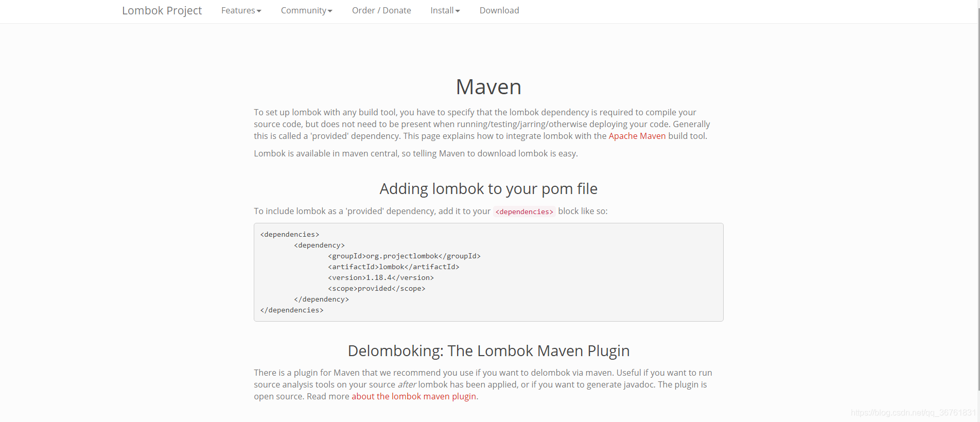Expand the Install dropdown menu
Screen dimensions: 980x422
point(445,11)
